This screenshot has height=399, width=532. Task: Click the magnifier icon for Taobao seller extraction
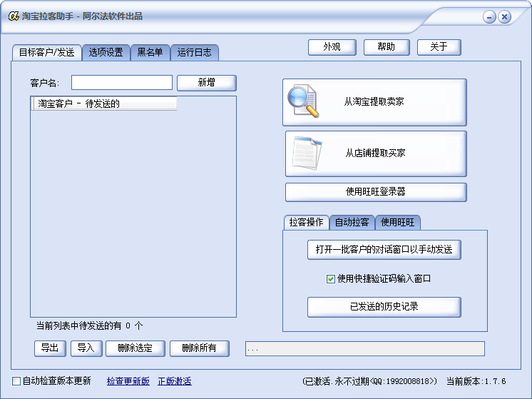[303, 101]
